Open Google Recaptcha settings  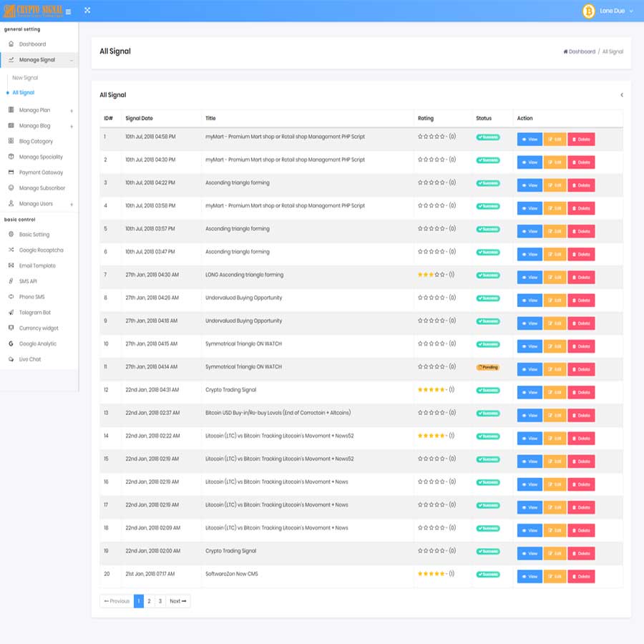click(41, 250)
